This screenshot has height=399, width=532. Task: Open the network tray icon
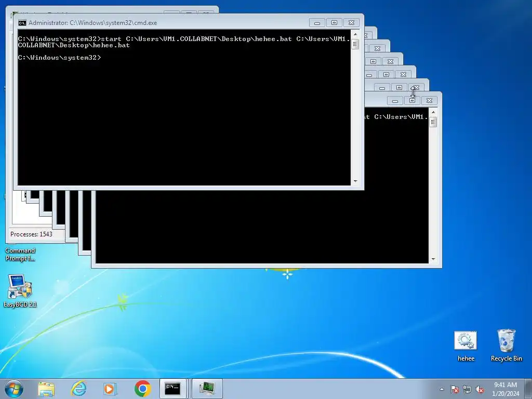coord(467,389)
